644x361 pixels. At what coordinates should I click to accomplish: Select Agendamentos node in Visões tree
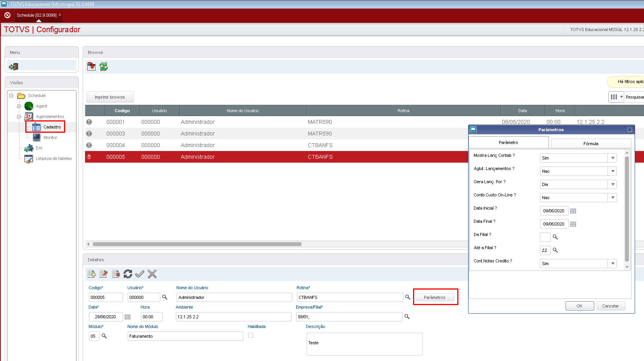click(50, 116)
